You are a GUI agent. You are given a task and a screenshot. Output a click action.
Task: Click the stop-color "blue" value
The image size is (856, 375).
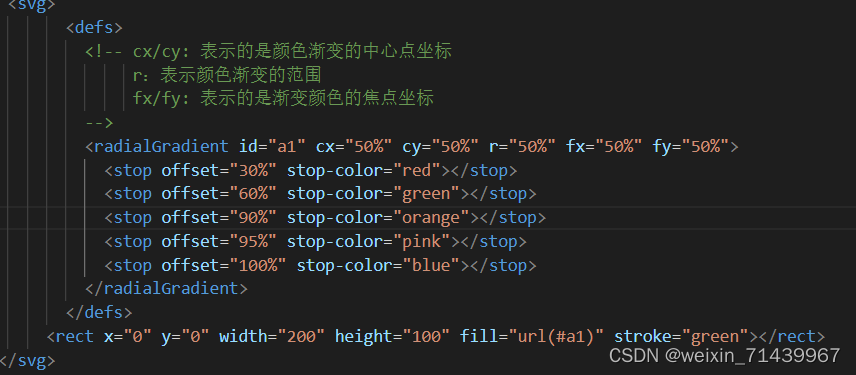(431, 265)
